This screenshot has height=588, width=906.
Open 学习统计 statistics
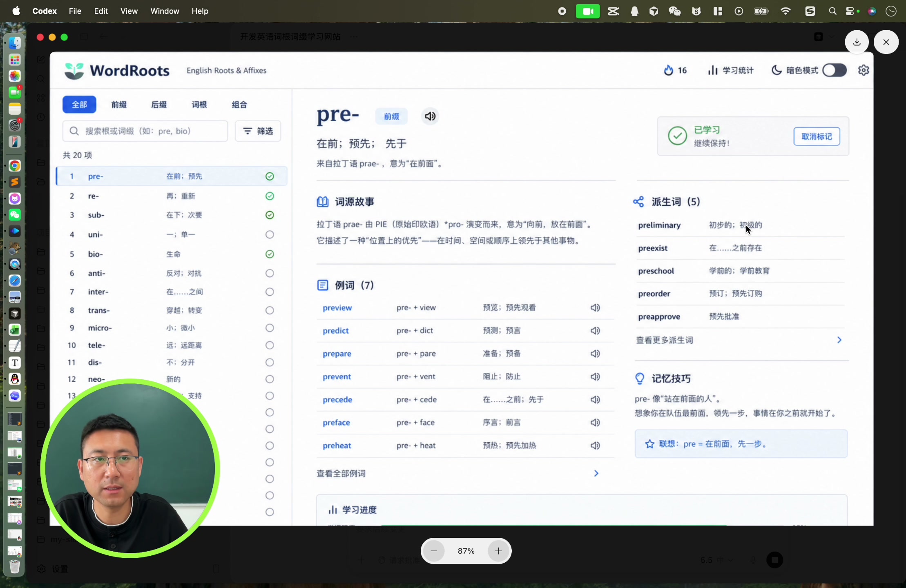pos(730,70)
